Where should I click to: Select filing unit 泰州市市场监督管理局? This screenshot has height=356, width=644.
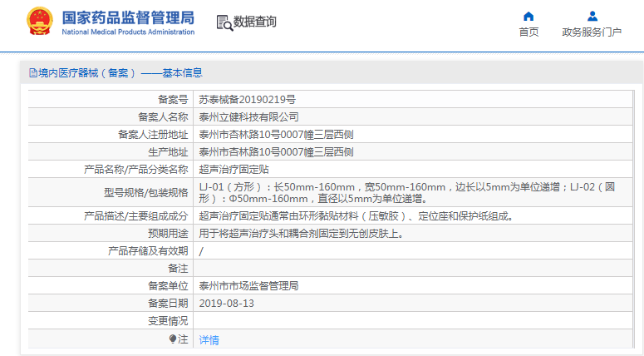(x=249, y=285)
